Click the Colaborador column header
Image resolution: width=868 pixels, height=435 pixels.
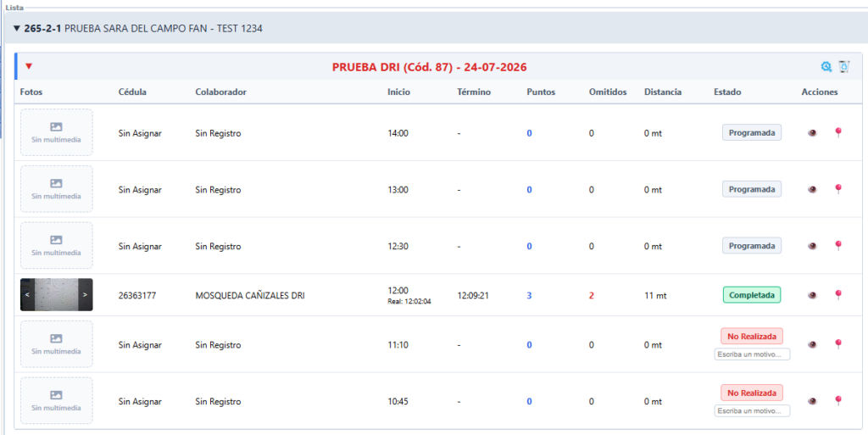click(221, 92)
